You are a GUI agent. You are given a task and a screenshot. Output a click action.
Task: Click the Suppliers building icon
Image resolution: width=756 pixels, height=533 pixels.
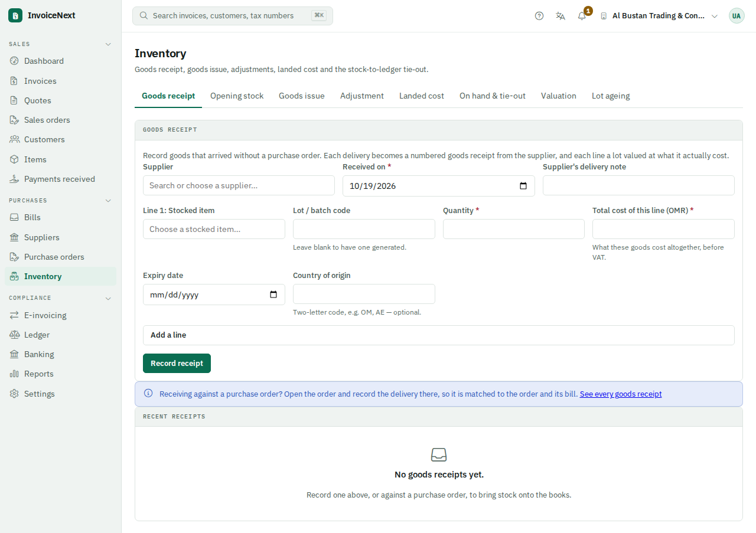coord(14,237)
